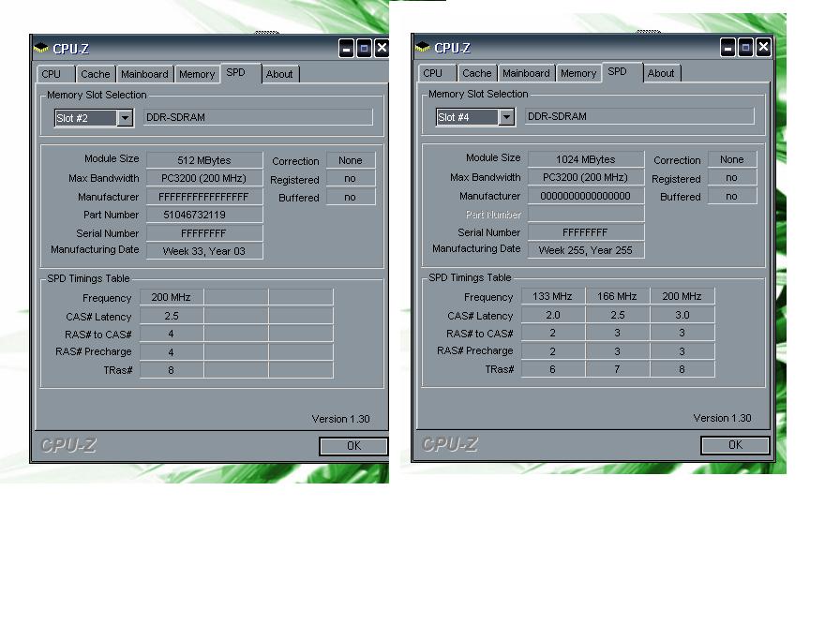The height and width of the screenshot is (625, 840).
Task: Minimize the right CPU-Z window
Action: click(728, 48)
